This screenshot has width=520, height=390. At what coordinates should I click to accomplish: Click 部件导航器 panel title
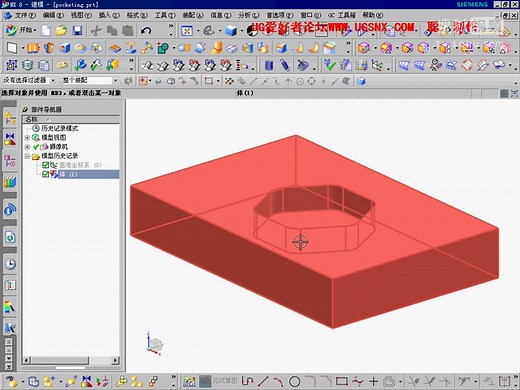point(46,109)
